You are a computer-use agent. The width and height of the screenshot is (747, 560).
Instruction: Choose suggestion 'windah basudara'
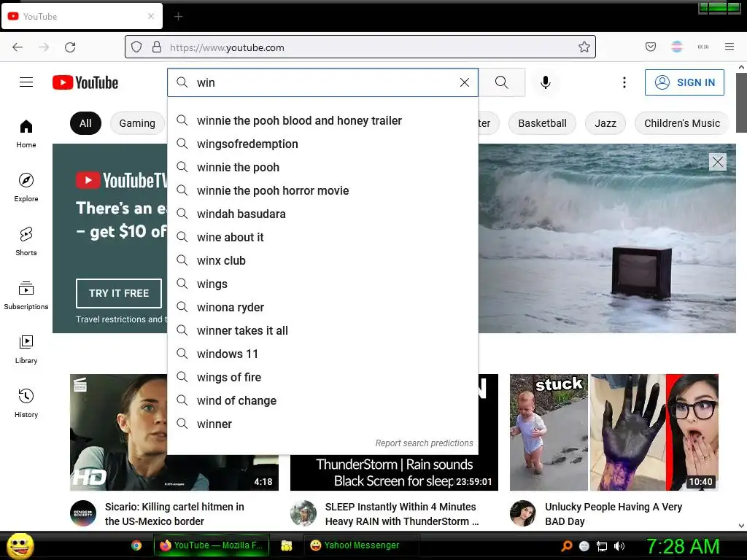click(x=322, y=214)
